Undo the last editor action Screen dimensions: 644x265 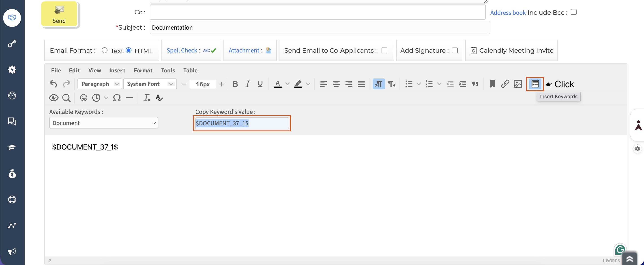pyautogui.click(x=53, y=84)
